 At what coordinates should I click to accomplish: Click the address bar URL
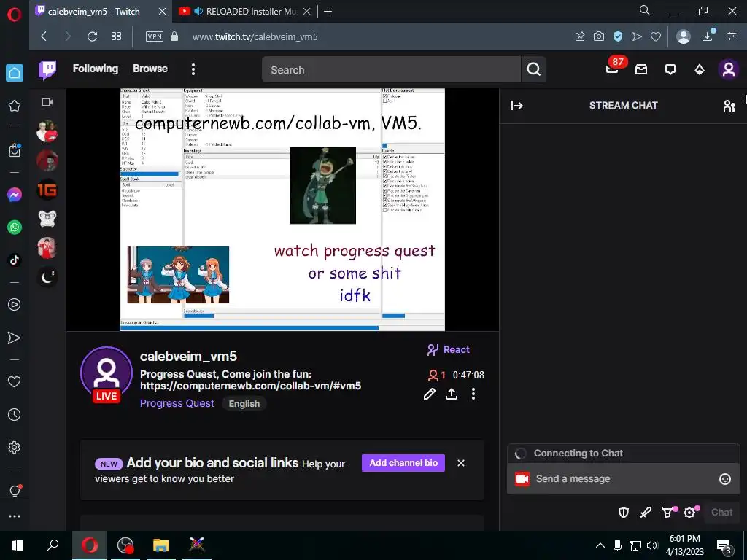pos(255,36)
